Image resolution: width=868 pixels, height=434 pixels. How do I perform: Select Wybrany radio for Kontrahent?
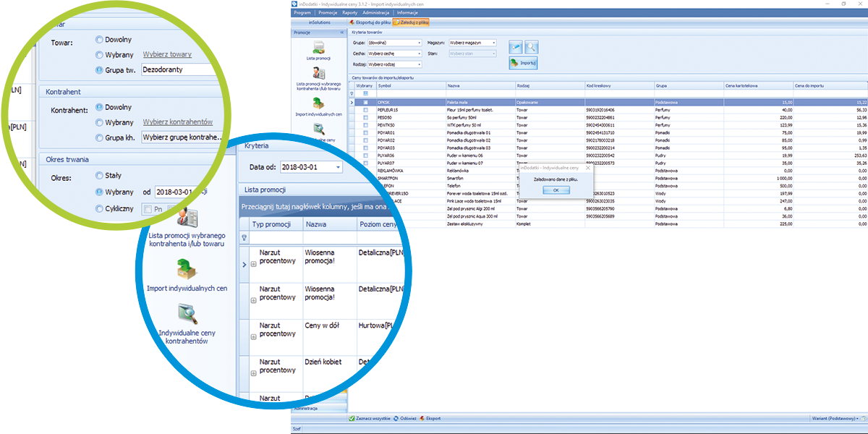coord(99,122)
